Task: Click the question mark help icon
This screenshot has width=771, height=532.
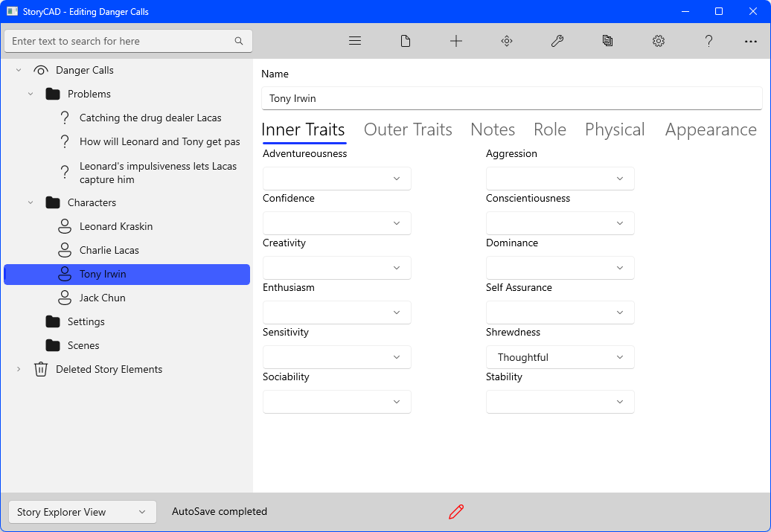Action: (x=709, y=41)
